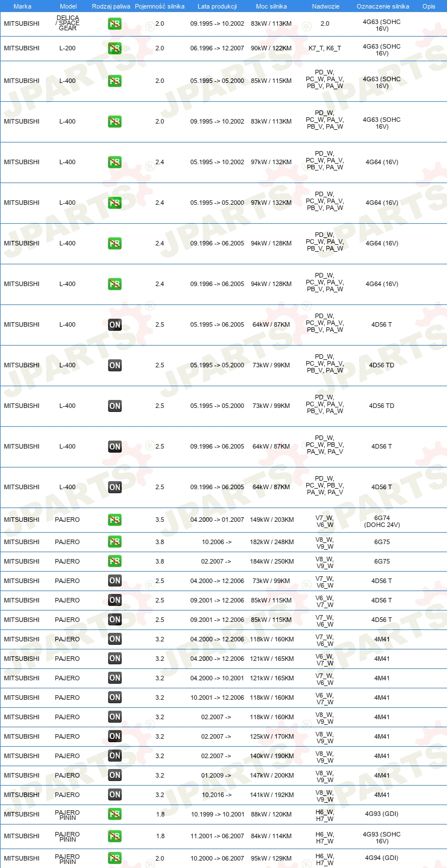Click the '10.2000 -> 06.2007' production years cell
The image size is (447, 868).
pyautogui.click(x=217, y=858)
